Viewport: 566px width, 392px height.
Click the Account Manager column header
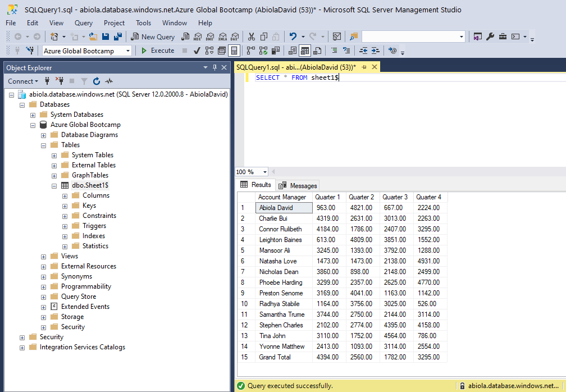click(x=284, y=197)
